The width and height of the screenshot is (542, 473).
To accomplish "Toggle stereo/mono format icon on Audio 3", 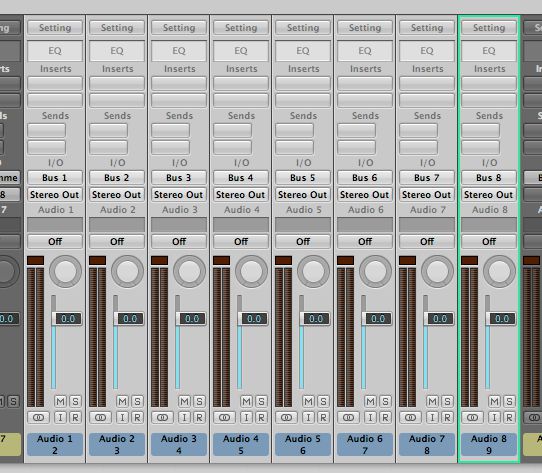I will click(162, 418).
